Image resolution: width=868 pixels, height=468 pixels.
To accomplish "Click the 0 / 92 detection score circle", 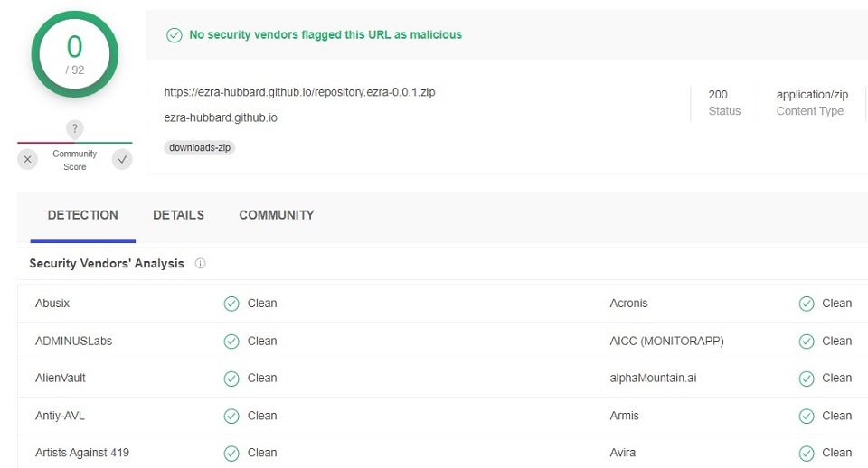I will (74, 53).
